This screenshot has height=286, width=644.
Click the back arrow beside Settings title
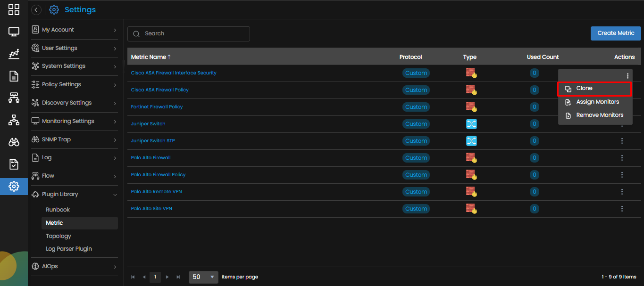(x=36, y=10)
